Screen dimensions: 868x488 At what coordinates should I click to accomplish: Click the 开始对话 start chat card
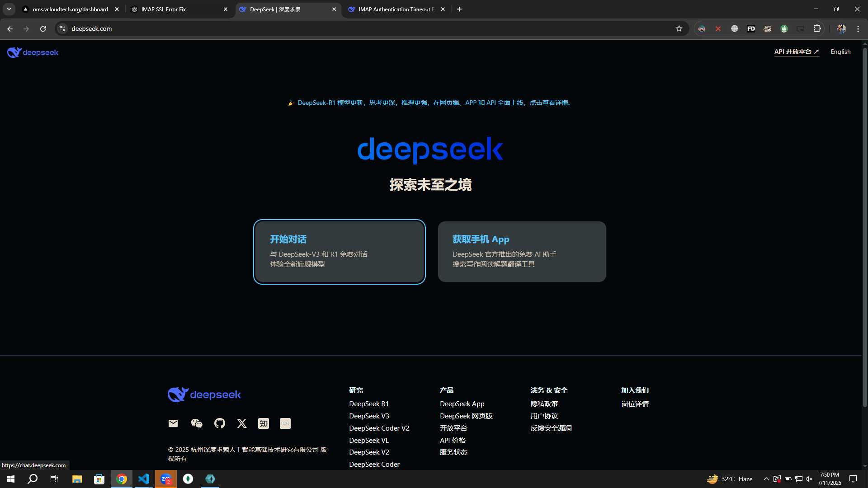click(x=340, y=252)
